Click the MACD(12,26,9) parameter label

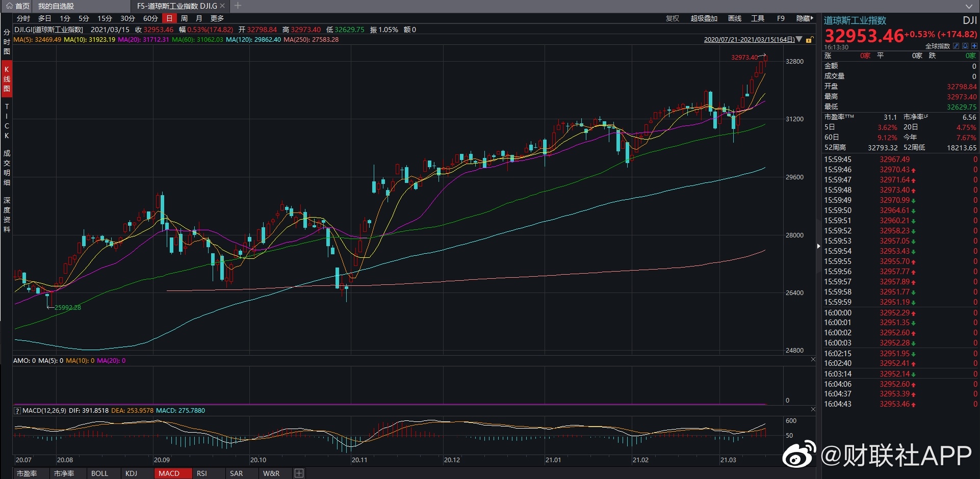[x=44, y=410]
